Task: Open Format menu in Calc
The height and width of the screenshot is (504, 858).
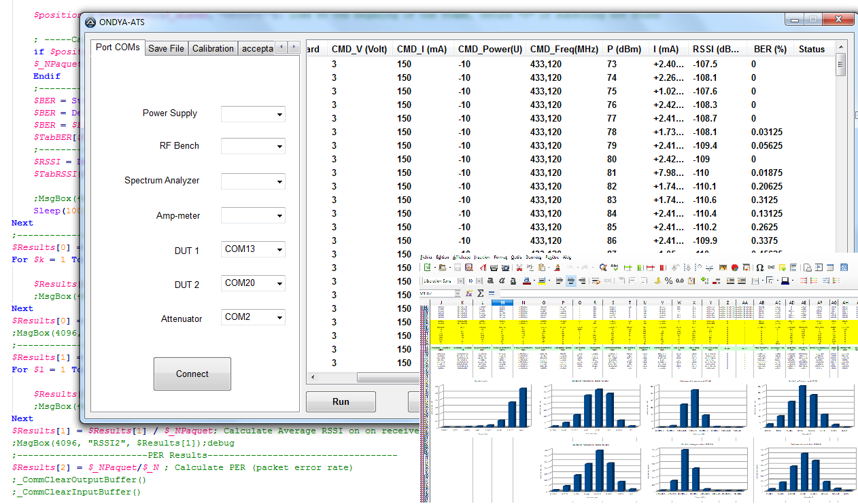Action: pos(501,257)
